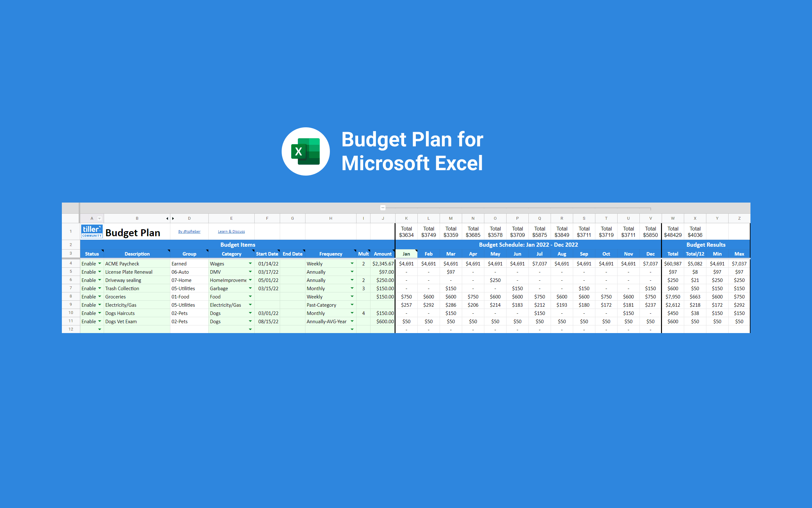Open Status dropdown for ACME Paycheck row
Viewport: 812px width, 508px height.
point(100,264)
